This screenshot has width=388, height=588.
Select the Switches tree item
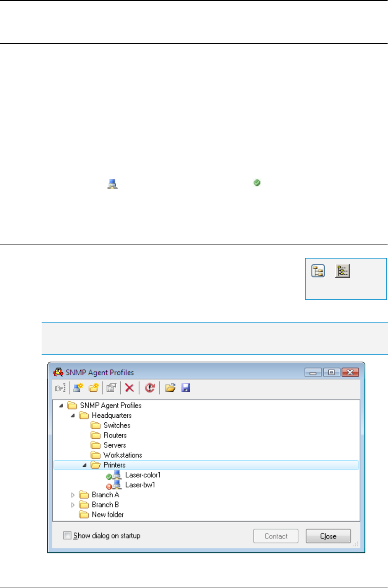117,425
